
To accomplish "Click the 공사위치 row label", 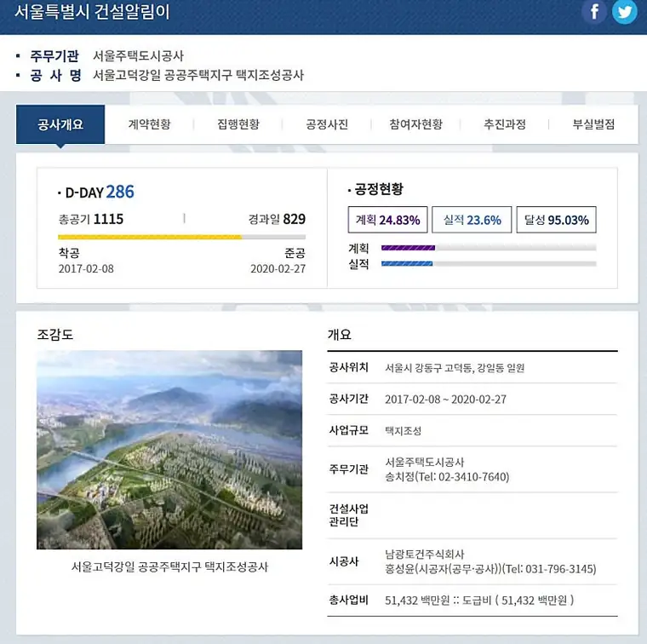I will click(x=348, y=367).
